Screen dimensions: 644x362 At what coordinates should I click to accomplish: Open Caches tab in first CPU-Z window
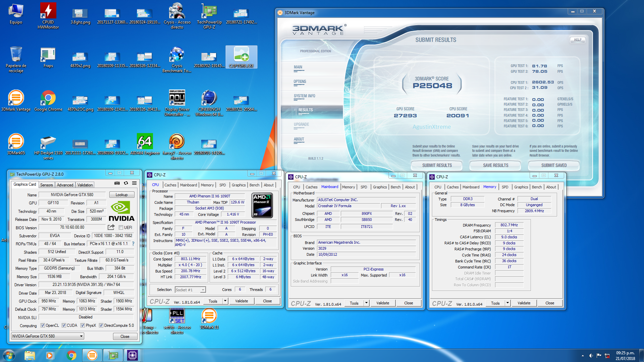pos(170,185)
